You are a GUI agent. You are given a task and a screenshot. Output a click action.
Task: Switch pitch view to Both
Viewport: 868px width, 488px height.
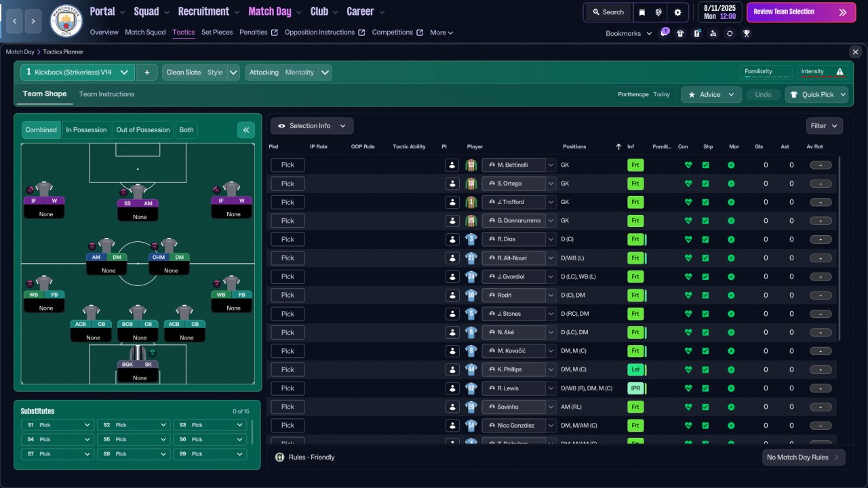[186, 130]
